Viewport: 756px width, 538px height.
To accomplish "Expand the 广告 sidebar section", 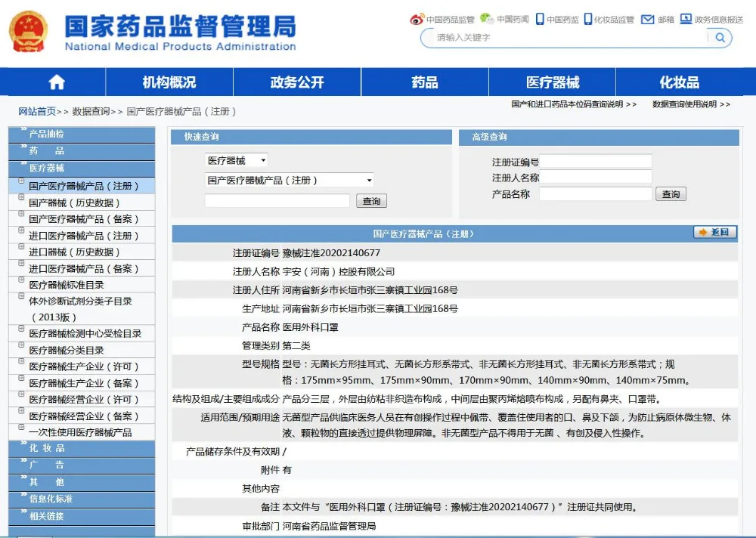I will [x=82, y=465].
